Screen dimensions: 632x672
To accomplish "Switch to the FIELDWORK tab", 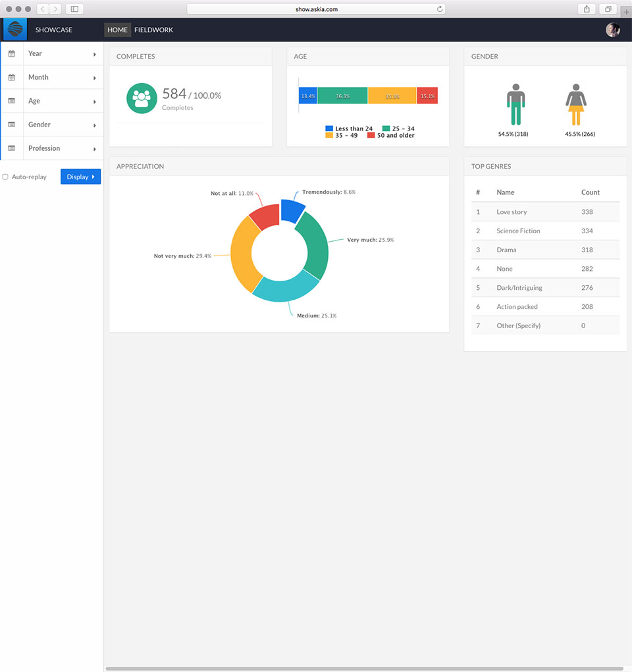I will 153,30.
